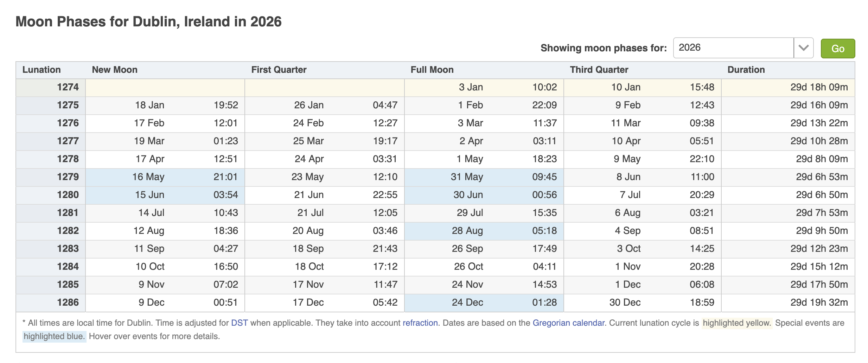
Task: Click the Duration column header
Action: tap(746, 70)
